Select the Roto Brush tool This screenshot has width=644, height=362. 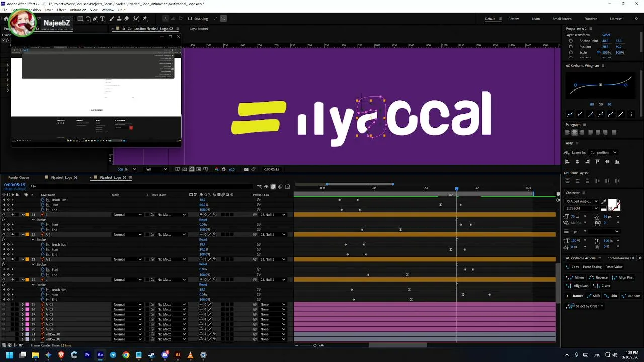[x=136, y=19]
